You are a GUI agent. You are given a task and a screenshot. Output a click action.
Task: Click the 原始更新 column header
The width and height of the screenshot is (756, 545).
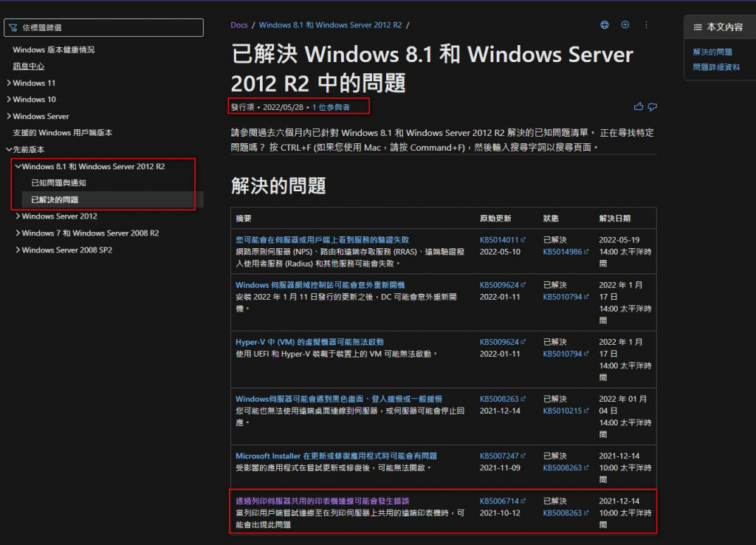click(x=495, y=219)
